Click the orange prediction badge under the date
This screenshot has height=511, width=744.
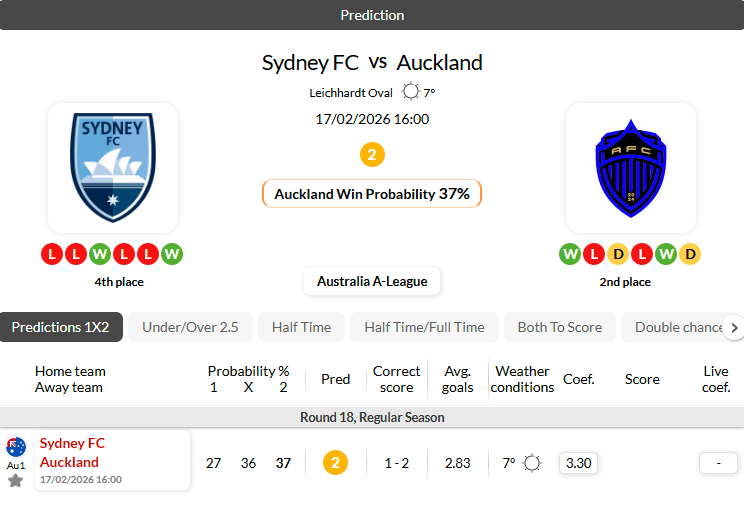coord(372,155)
